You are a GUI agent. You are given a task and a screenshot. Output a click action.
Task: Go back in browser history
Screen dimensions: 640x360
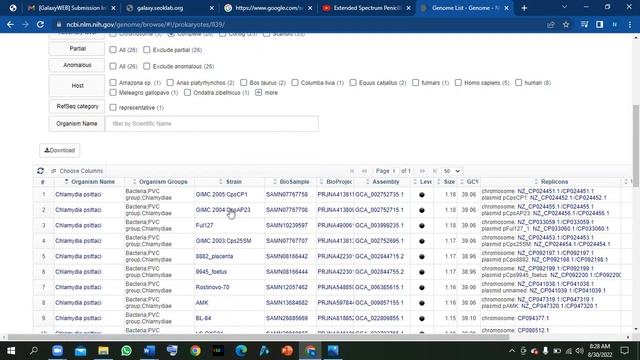(x=10, y=24)
